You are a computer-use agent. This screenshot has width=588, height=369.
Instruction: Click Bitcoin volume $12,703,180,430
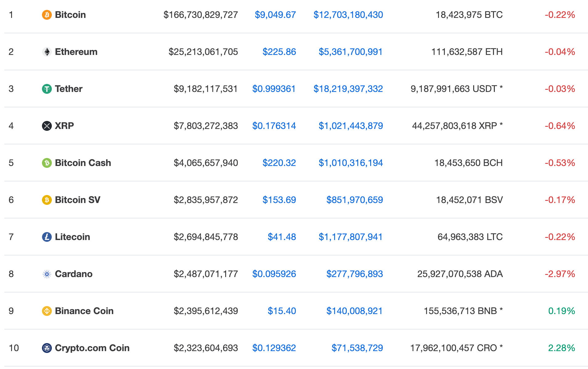click(x=348, y=15)
